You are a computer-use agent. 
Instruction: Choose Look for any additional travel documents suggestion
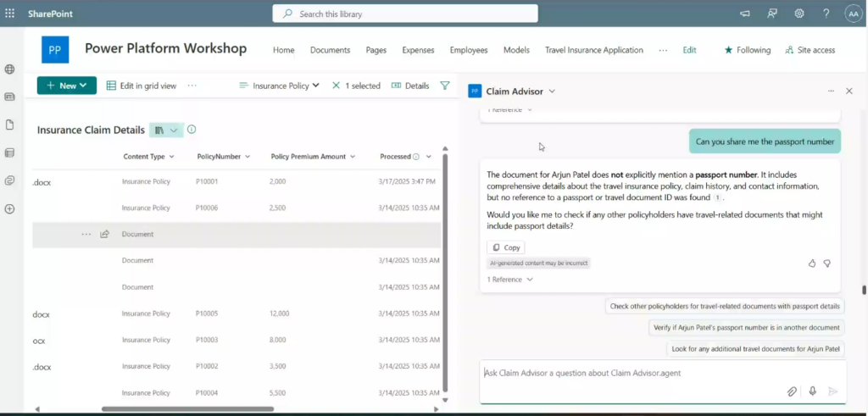tap(755, 349)
